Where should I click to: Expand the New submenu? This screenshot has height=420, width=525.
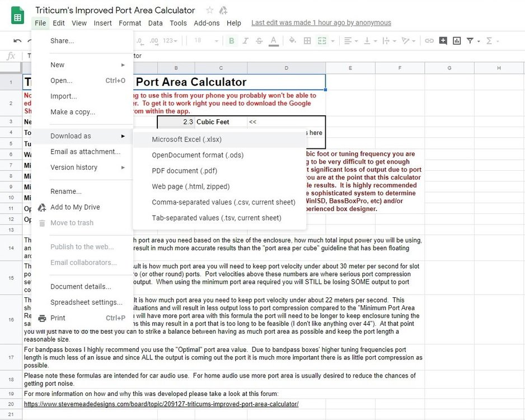(x=82, y=65)
